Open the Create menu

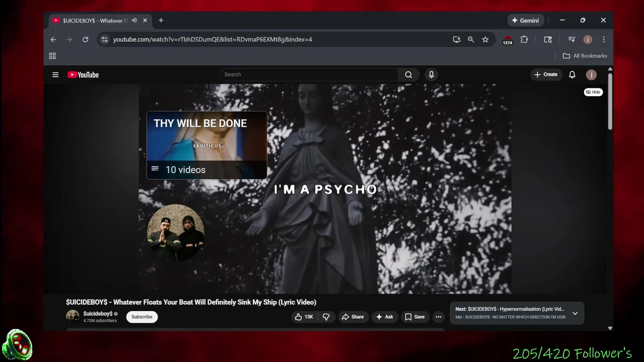(546, 74)
